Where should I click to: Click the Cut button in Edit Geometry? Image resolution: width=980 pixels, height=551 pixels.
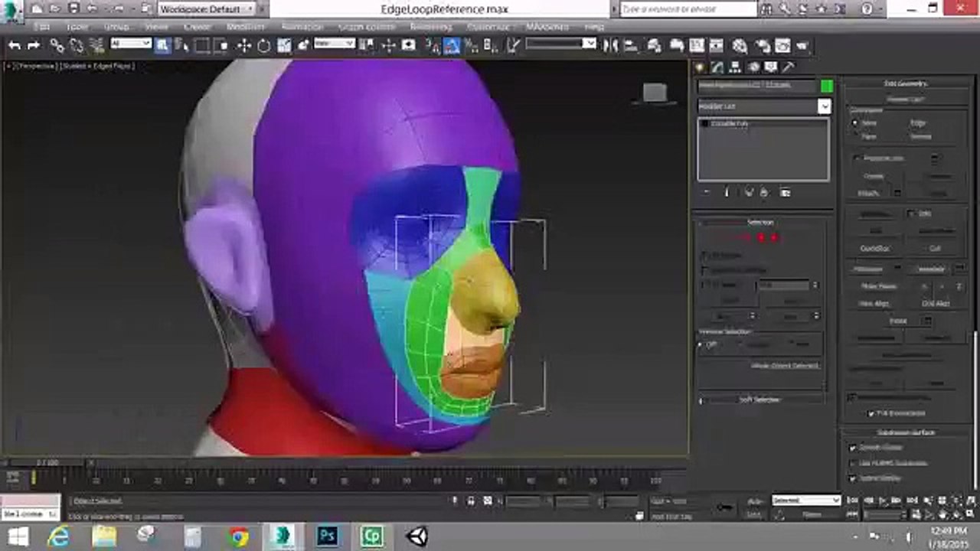(x=935, y=249)
